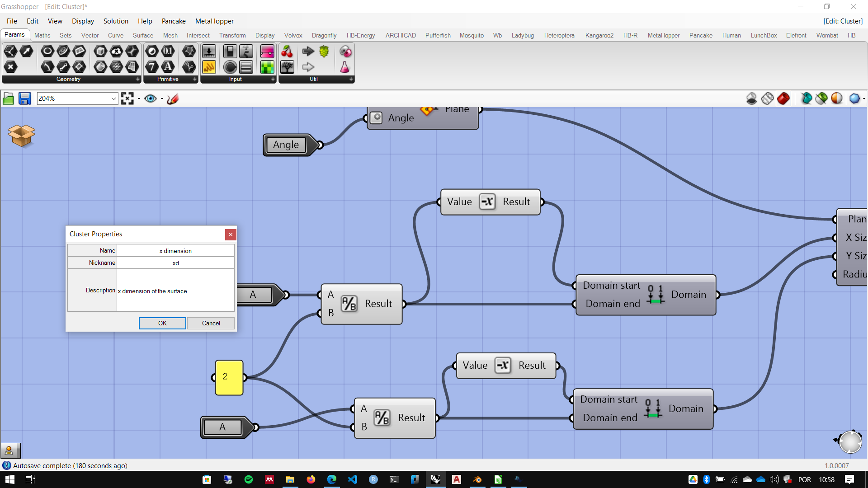
Task: Open the zoom level 204% dropdown
Action: pos(113,99)
